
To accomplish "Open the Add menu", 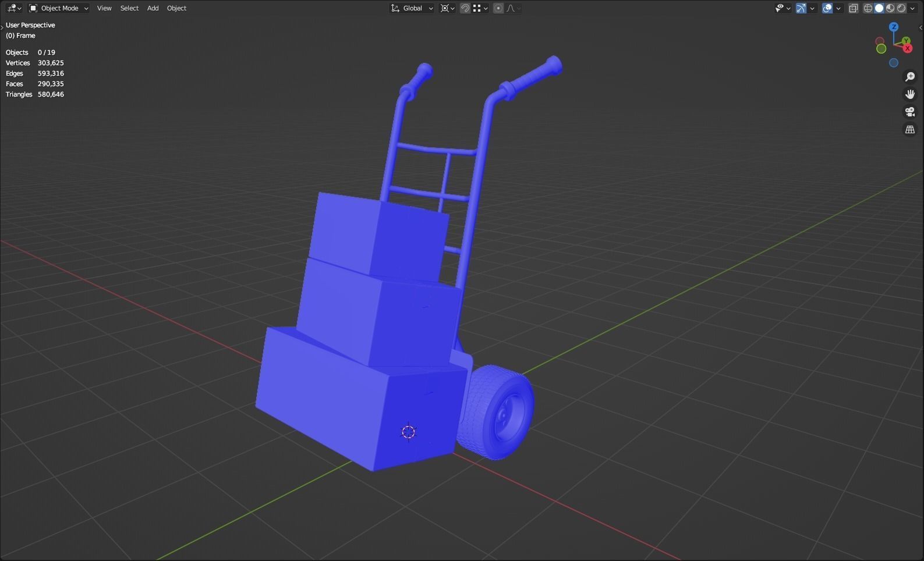I will [153, 8].
